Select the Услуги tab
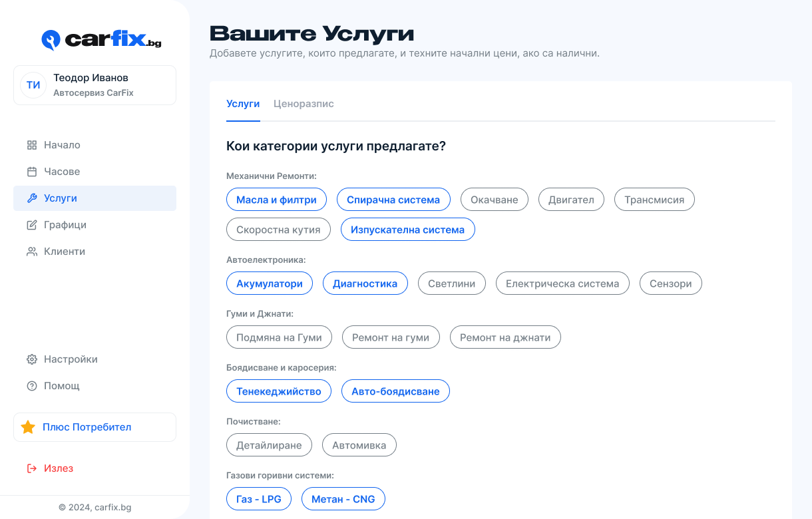 pos(243,104)
